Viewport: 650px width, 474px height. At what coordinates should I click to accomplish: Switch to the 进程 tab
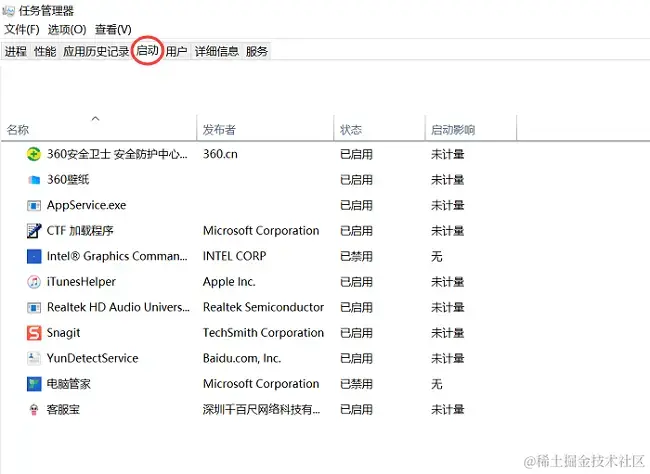pyautogui.click(x=16, y=51)
